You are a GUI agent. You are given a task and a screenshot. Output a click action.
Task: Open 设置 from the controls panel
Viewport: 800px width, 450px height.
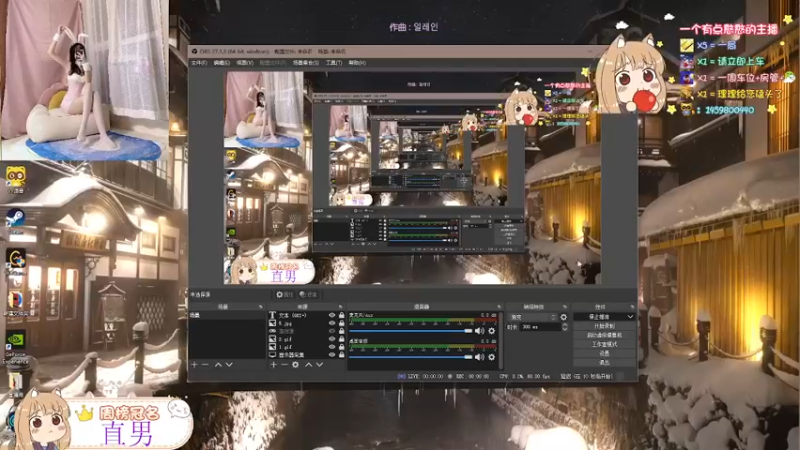click(604, 354)
